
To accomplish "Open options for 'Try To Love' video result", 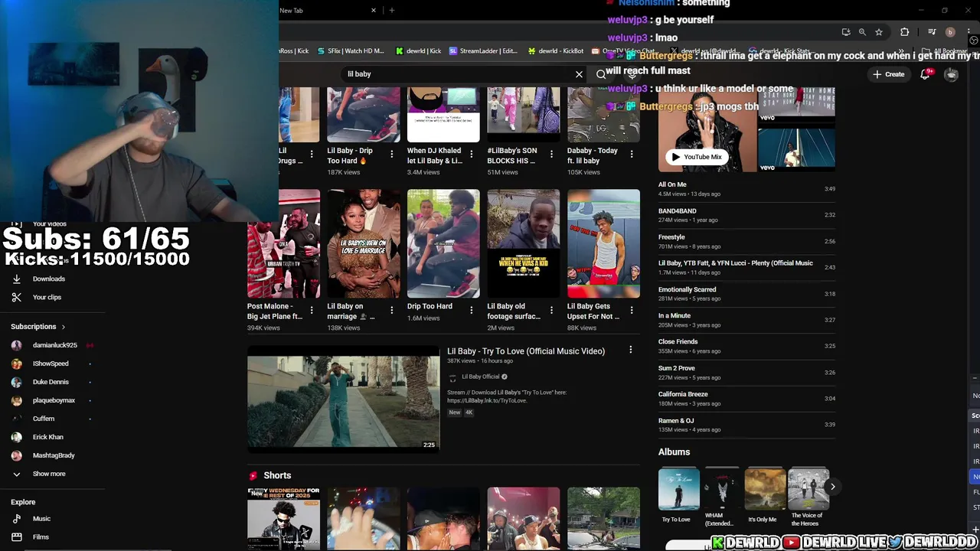I will click(630, 350).
